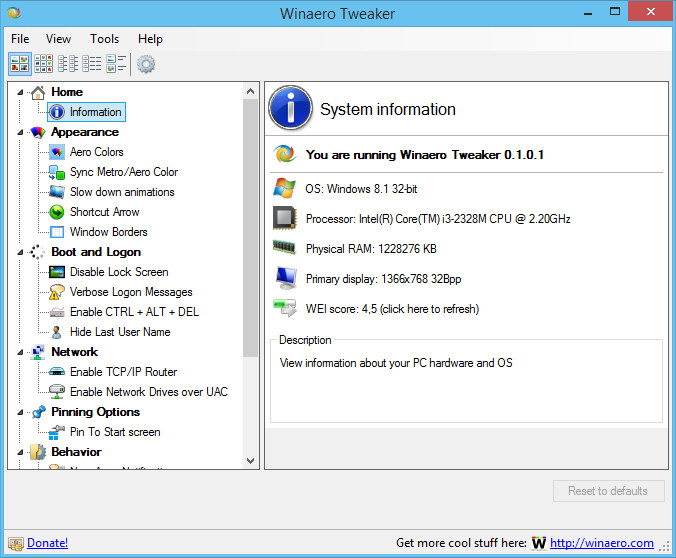The image size is (676, 558).
Task: Click WEI score to refresh it
Action: (391, 309)
